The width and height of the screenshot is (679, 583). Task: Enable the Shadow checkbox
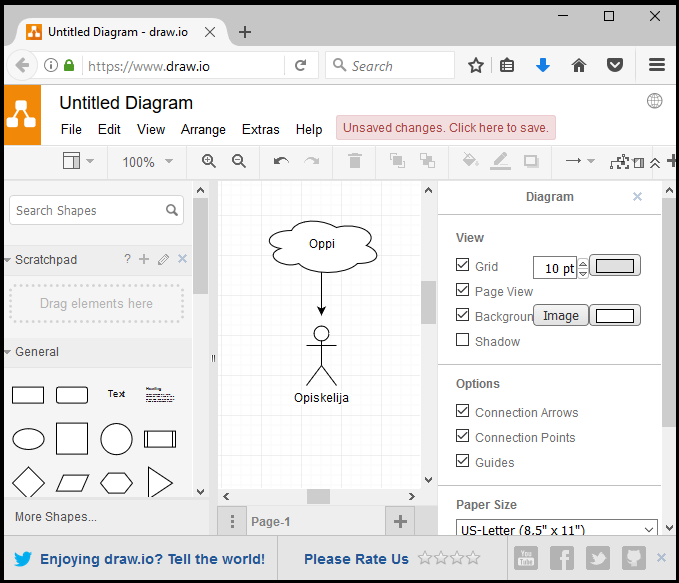point(462,340)
